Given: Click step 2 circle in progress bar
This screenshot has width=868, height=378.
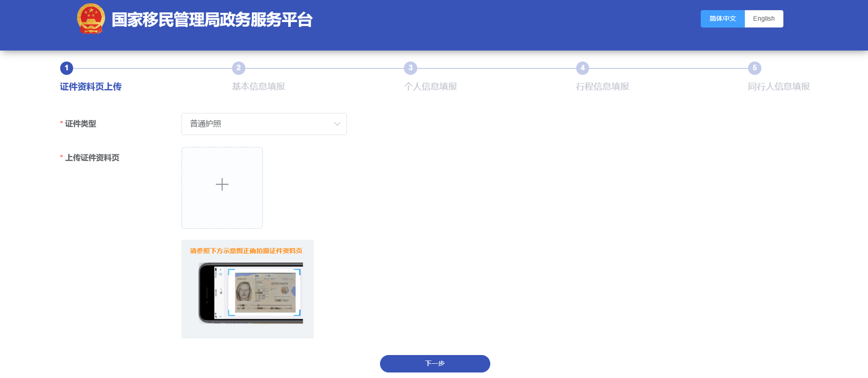Looking at the screenshot, I should pos(238,68).
